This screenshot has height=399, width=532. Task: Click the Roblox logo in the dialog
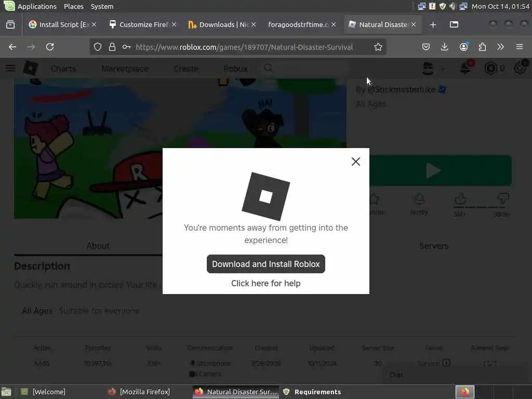(265, 196)
